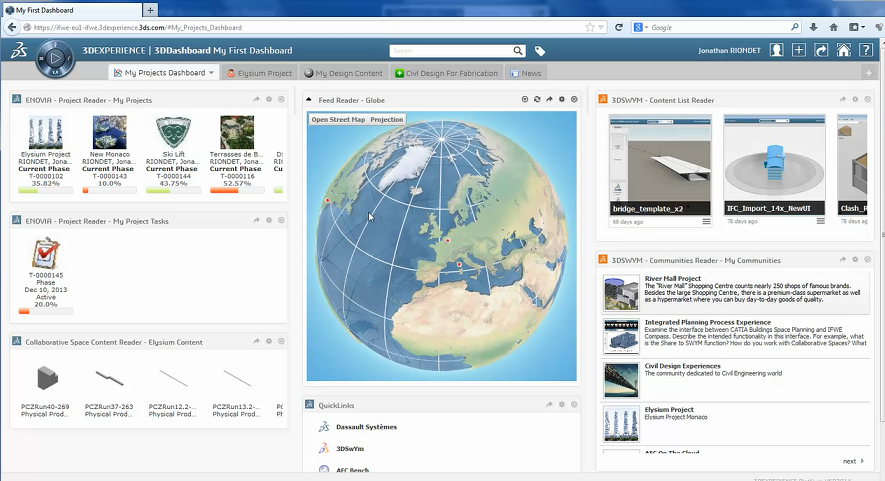
Task: Open the Dassault Systèmes quick link
Action: (x=366, y=427)
